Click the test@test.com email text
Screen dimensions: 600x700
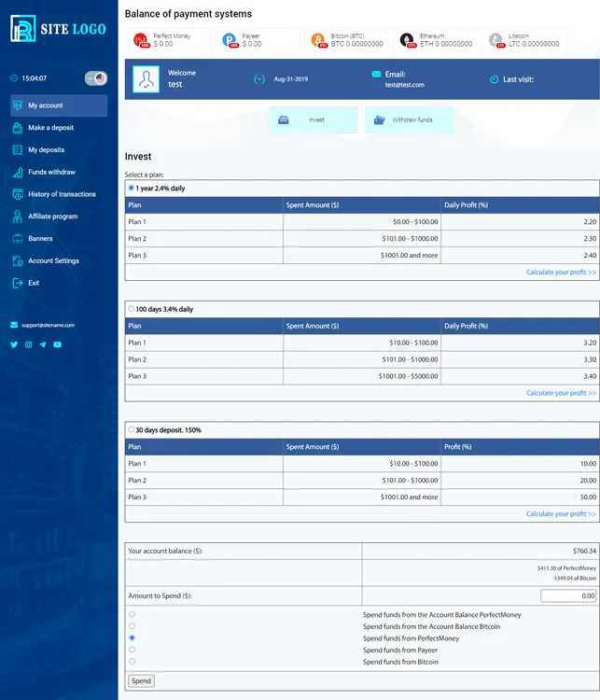pos(405,85)
